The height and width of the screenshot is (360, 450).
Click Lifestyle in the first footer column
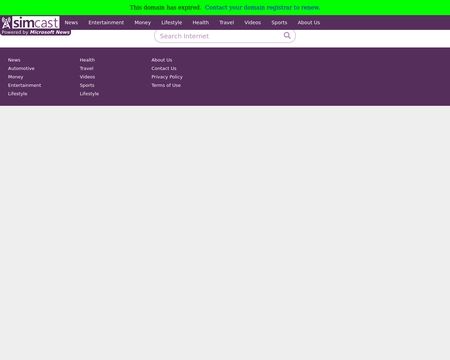(x=18, y=94)
